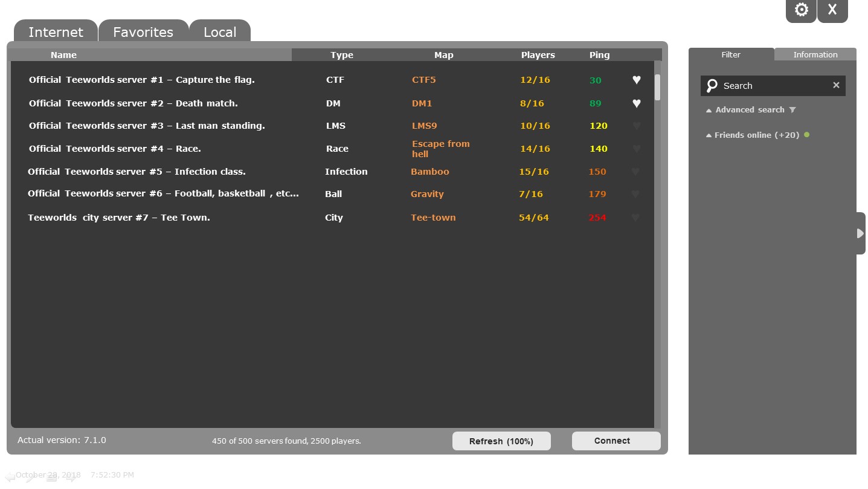Click the heart icon beside the Ball server
868x489 pixels.
(636, 194)
